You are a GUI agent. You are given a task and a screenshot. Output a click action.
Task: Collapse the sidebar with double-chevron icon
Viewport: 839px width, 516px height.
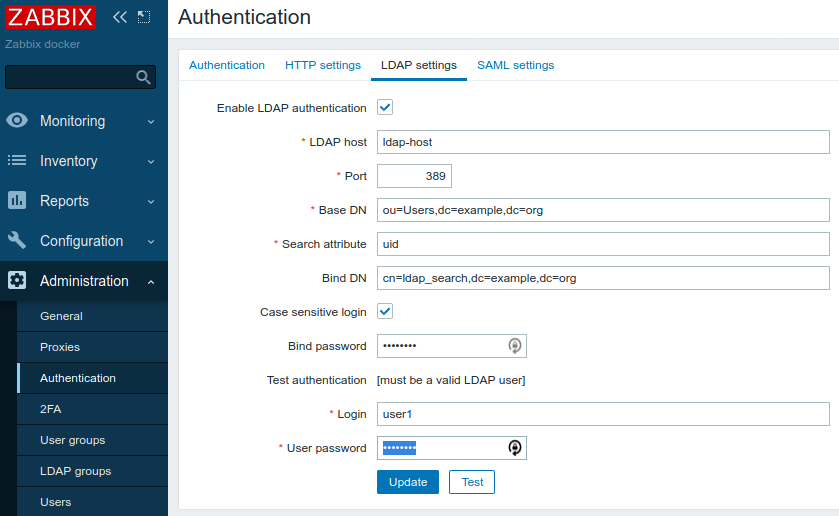[120, 17]
